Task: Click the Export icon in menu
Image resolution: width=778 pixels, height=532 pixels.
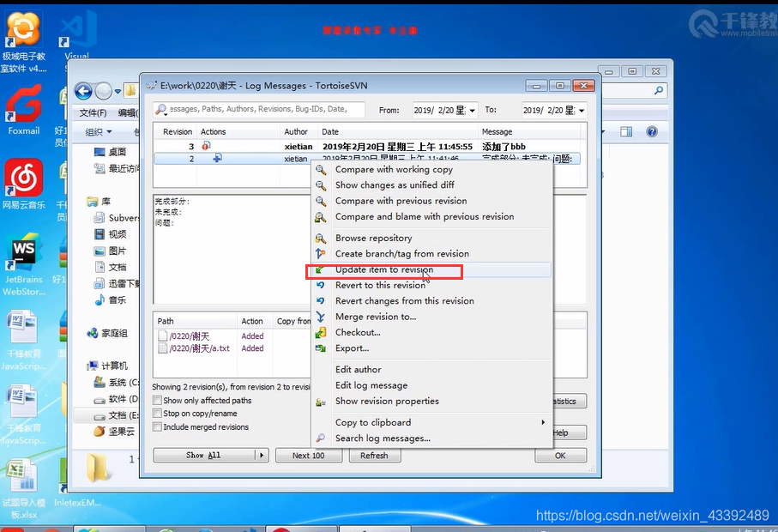Action: coord(321,348)
